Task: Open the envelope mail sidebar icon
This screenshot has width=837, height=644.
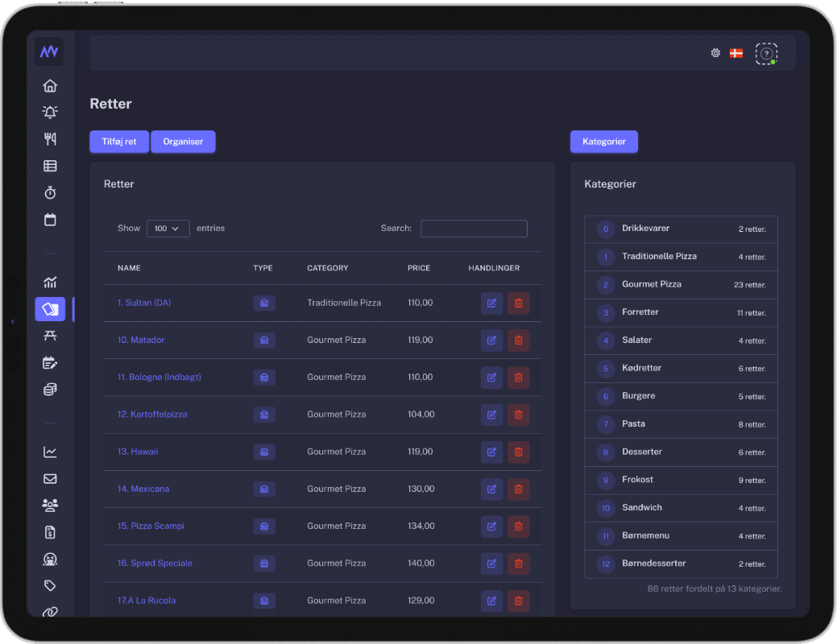Action: click(x=50, y=479)
